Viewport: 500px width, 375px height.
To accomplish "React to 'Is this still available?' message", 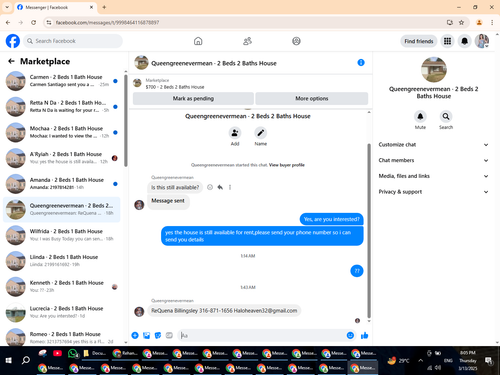I will click(210, 187).
